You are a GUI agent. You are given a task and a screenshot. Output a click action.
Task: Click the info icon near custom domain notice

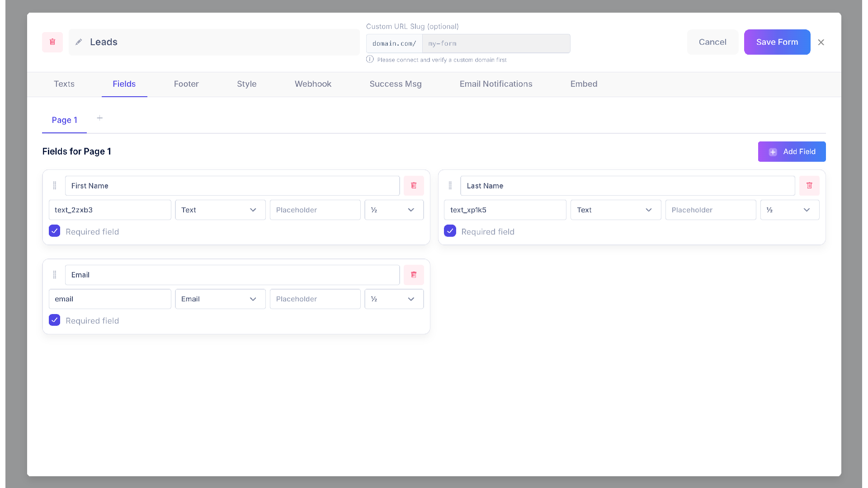[370, 59]
